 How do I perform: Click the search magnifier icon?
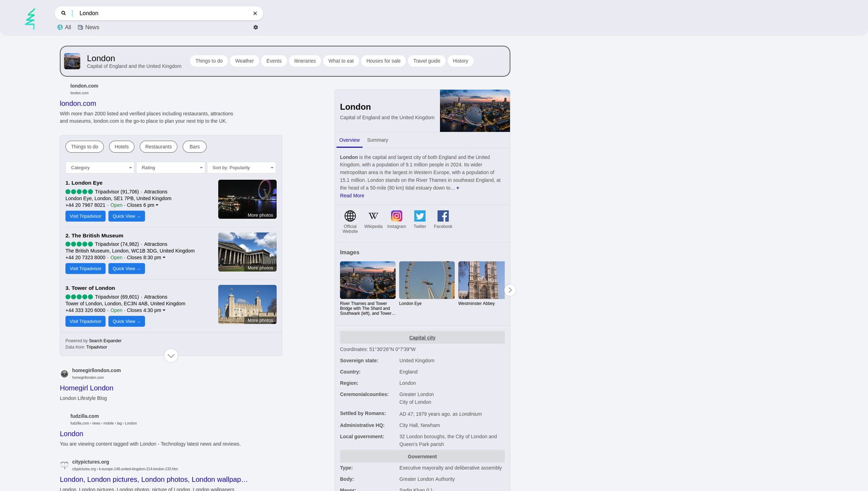pyautogui.click(x=63, y=13)
